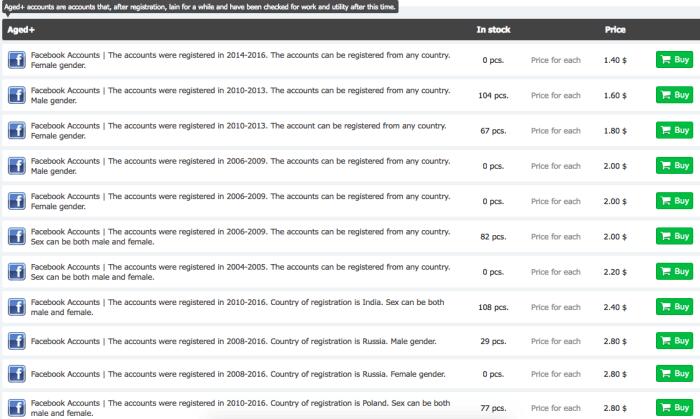Select Facebook icon beside 2010-2013 female listing
The width and height of the screenshot is (700, 419).
point(16,130)
